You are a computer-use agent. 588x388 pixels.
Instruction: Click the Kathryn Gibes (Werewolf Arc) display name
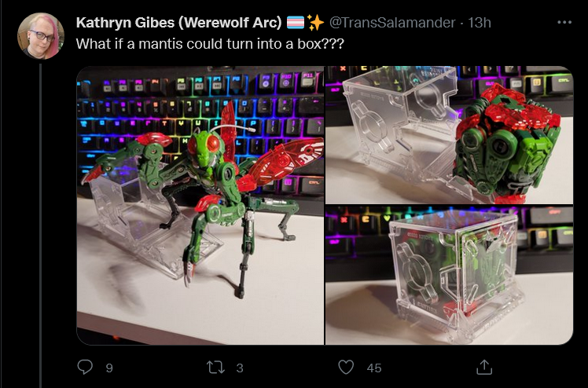(178, 23)
